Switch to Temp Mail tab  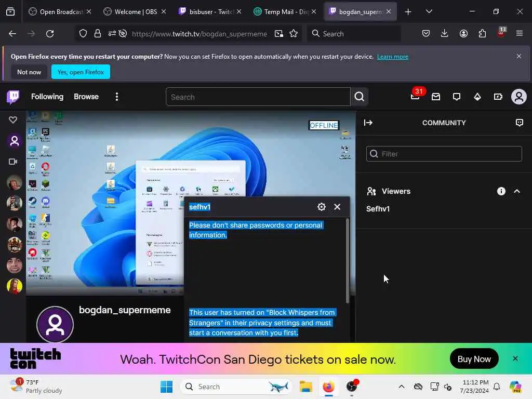point(285,11)
